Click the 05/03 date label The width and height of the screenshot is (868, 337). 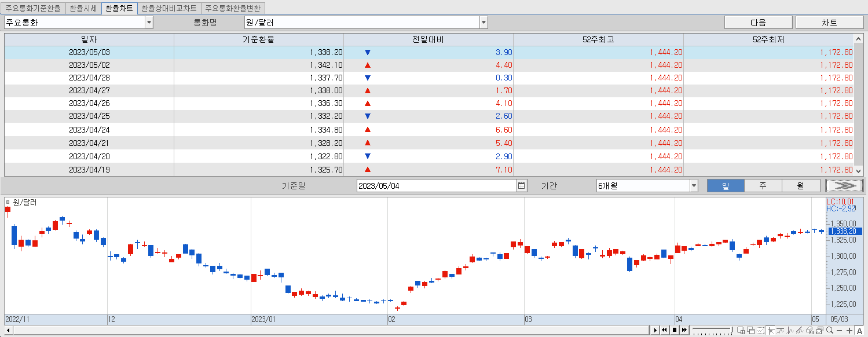click(840, 319)
